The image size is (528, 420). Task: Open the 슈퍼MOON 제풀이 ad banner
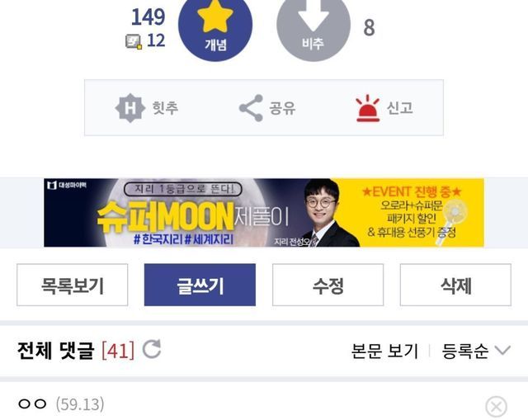click(264, 213)
